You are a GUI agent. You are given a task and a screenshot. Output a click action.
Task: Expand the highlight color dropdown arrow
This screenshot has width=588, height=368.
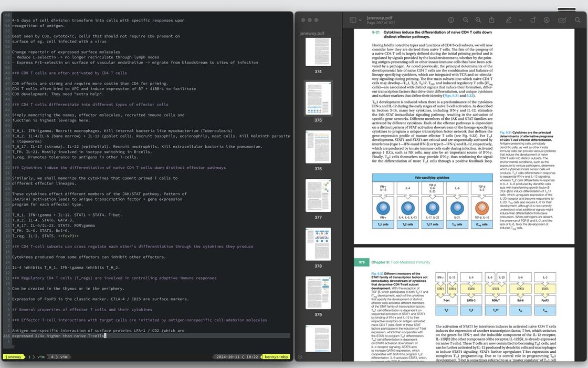520,20
